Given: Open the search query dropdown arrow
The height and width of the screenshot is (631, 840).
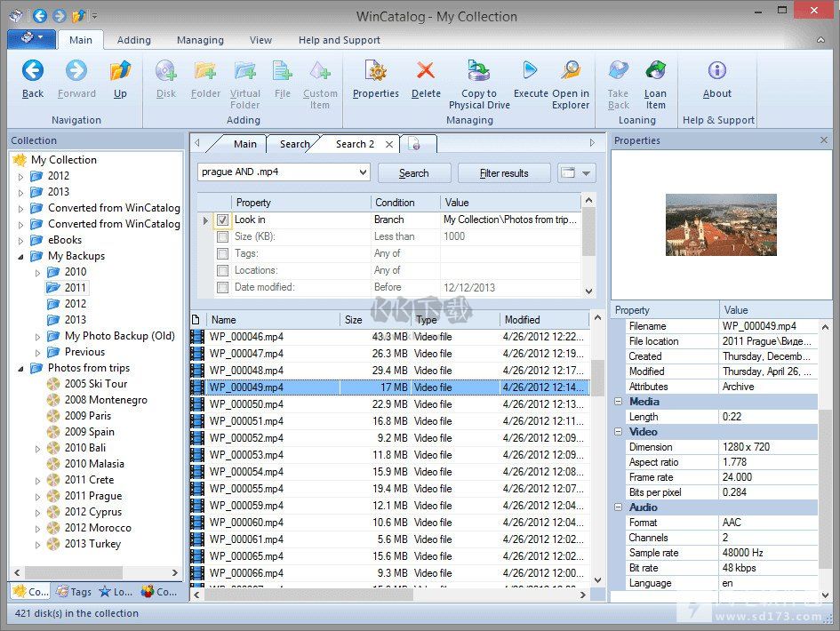Looking at the screenshot, I should tap(363, 172).
